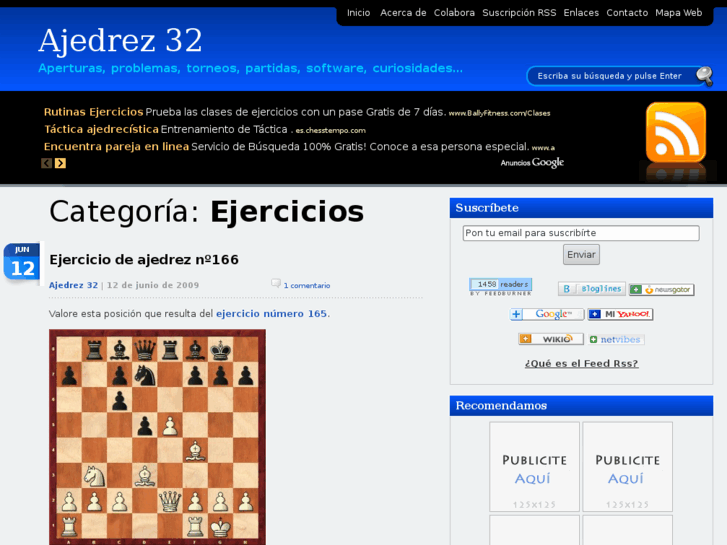Open ejercicio número 165 link
This screenshot has height=545, width=727.
[271, 314]
